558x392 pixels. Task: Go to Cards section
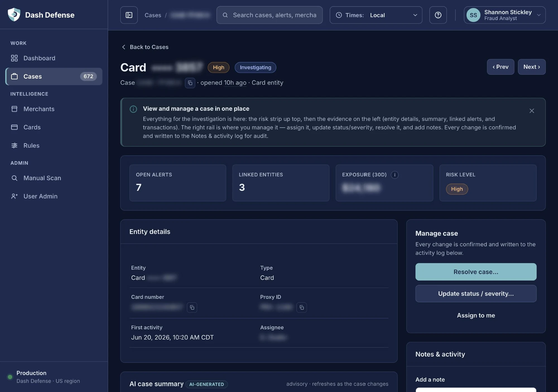(54, 127)
